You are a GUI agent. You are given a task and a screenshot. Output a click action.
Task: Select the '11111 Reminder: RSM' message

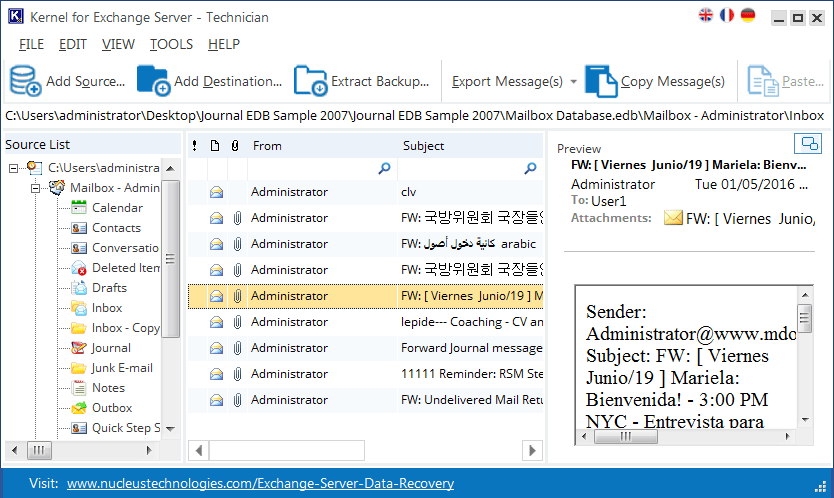pos(366,374)
